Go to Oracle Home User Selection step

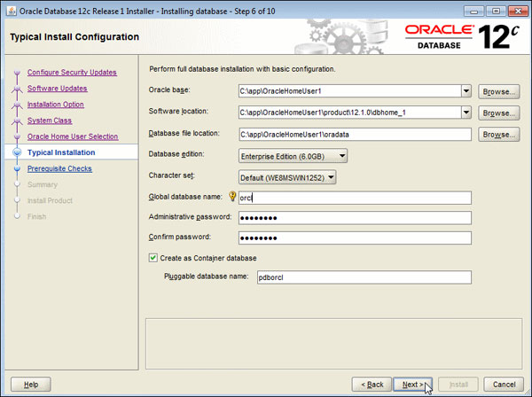click(x=73, y=136)
